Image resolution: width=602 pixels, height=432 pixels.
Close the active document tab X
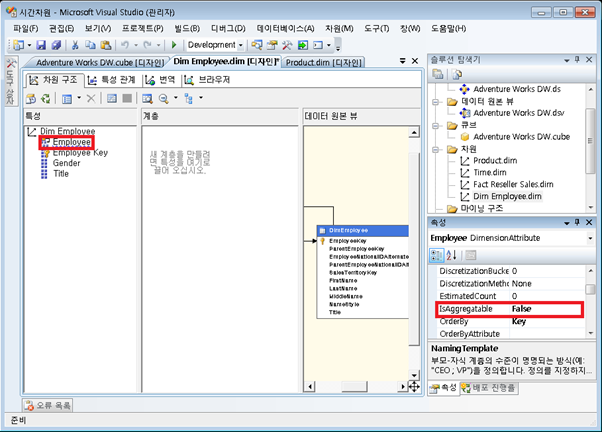415,61
